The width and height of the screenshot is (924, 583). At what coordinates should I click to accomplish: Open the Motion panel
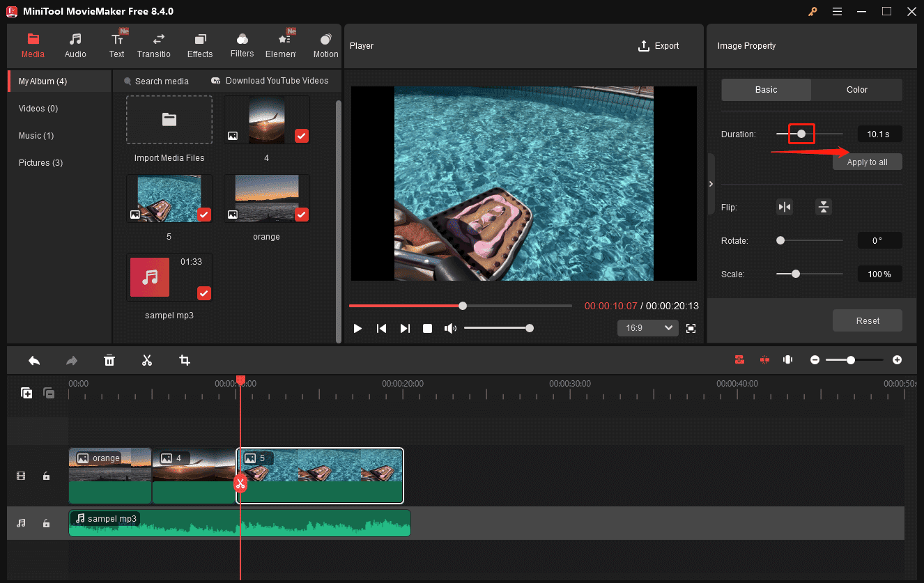pyautogui.click(x=325, y=45)
